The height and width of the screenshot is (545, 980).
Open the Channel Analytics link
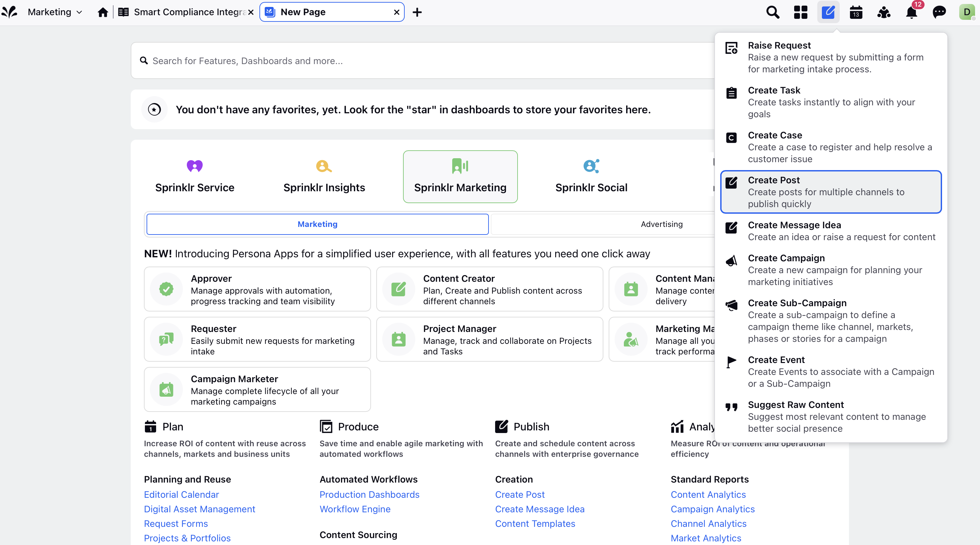pos(708,524)
